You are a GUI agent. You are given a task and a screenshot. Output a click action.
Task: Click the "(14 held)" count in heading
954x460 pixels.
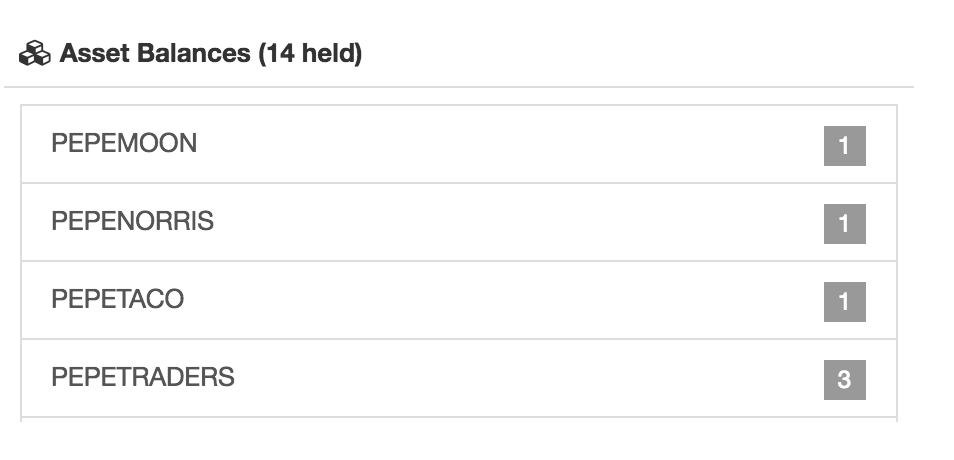(x=310, y=54)
